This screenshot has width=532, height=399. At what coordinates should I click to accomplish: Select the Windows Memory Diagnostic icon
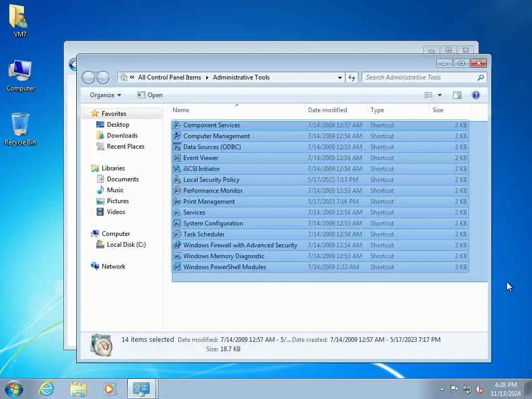coord(177,256)
